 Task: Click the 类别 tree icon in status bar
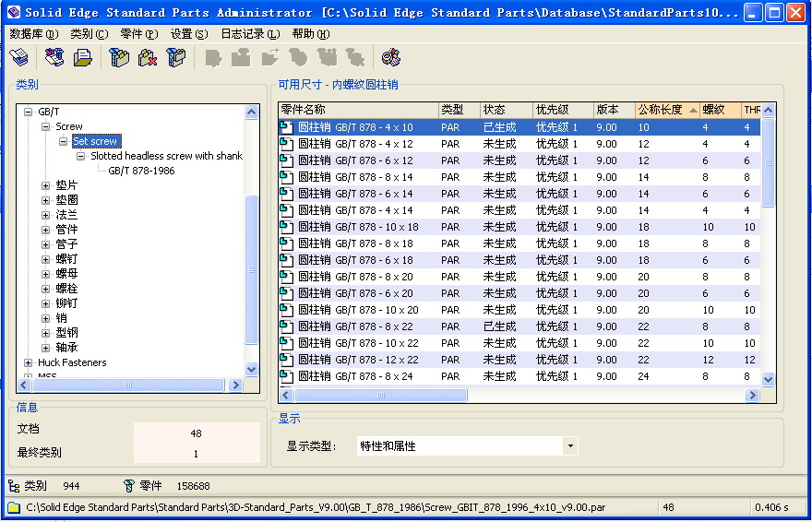tap(14, 486)
